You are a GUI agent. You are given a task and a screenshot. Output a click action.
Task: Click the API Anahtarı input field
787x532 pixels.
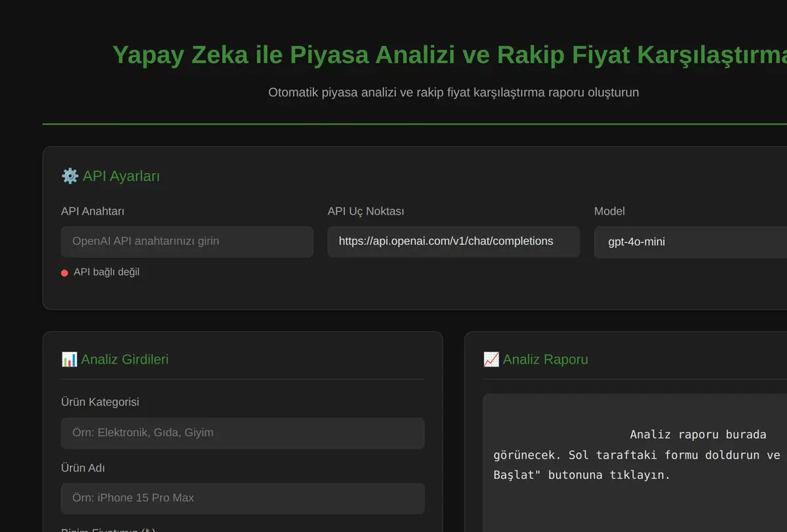coord(187,241)
